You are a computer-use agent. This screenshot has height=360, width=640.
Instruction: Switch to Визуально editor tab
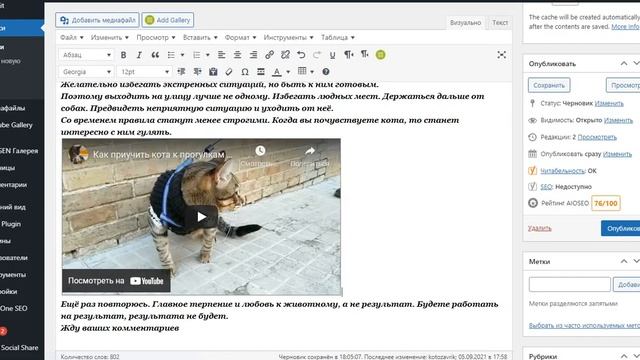[465, 23]
